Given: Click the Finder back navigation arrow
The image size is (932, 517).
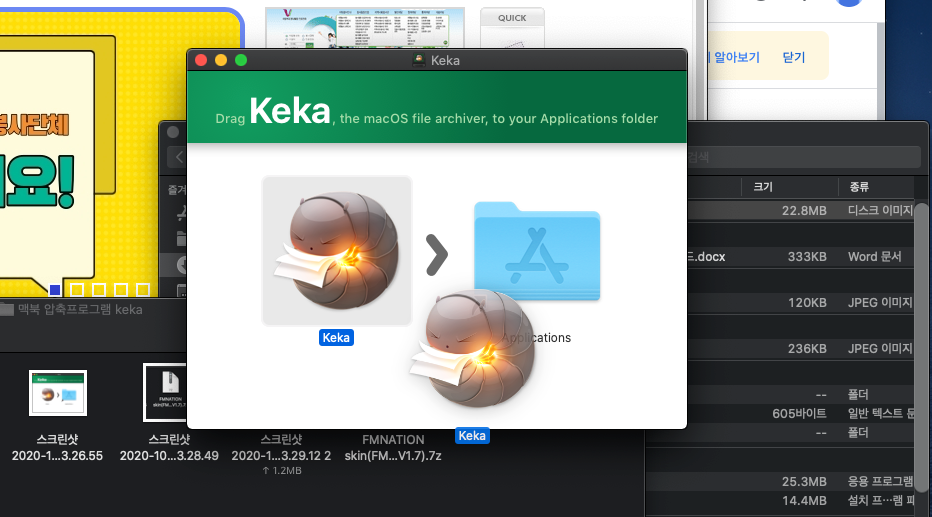Looking at the screenshot, I should tap(179, 157).
